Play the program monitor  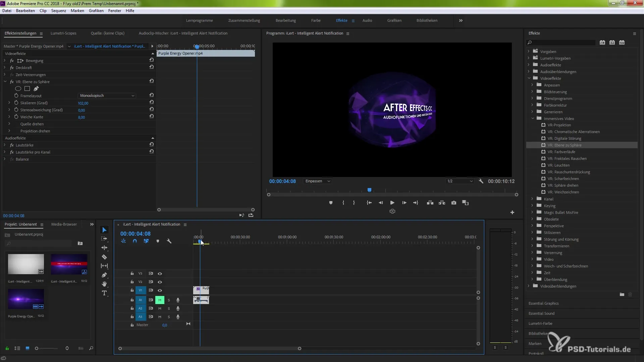pos(392,203)
